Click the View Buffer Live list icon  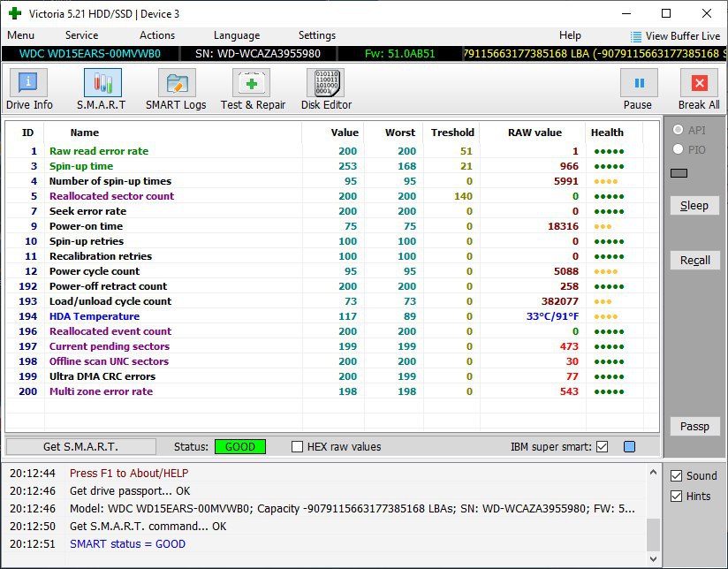click(635, 36)
